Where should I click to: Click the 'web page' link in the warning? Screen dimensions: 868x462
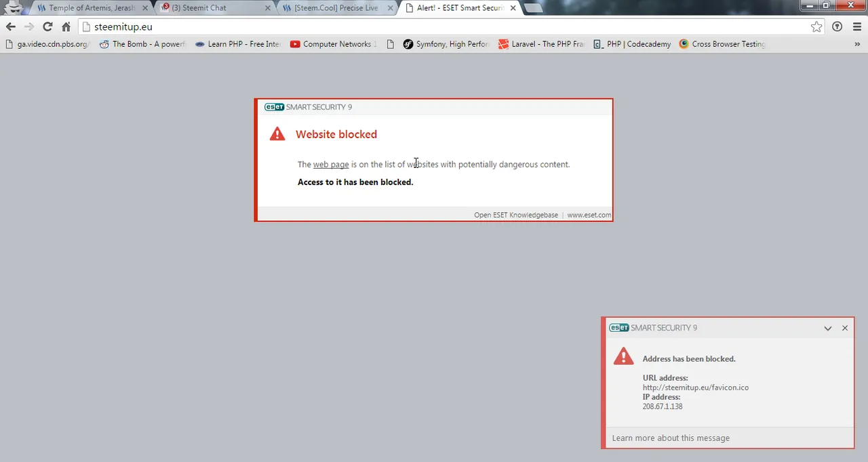coord(331,165)
